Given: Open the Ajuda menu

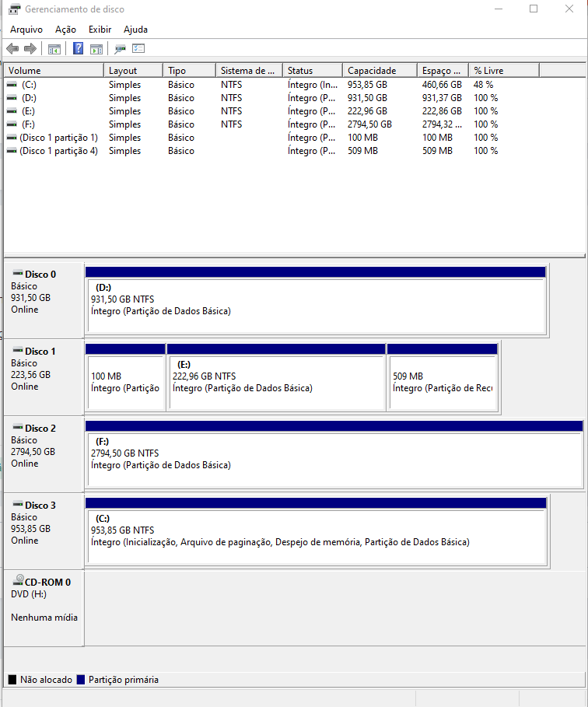Looking at the screenshot, I should 136,30.
